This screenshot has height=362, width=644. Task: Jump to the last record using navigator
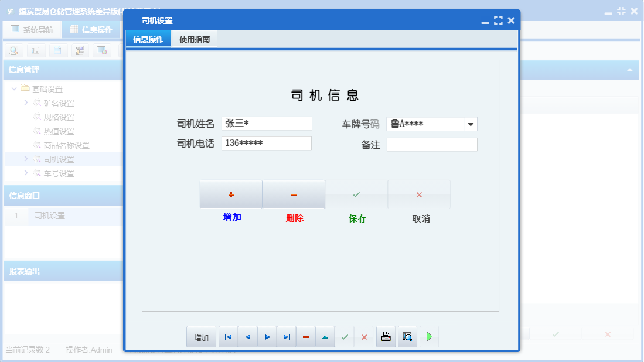287,336
